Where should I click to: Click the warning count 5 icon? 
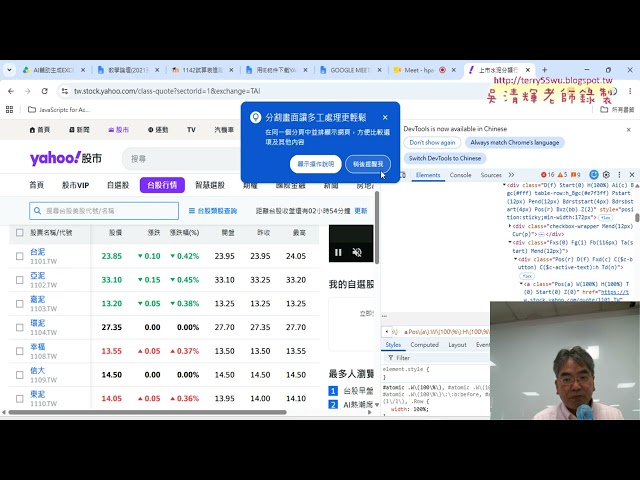click(562, 175)
